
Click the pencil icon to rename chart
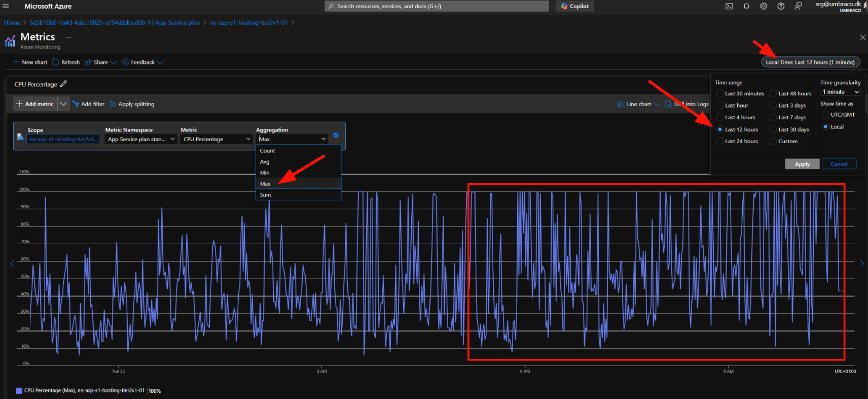click(x=63, y=84)
